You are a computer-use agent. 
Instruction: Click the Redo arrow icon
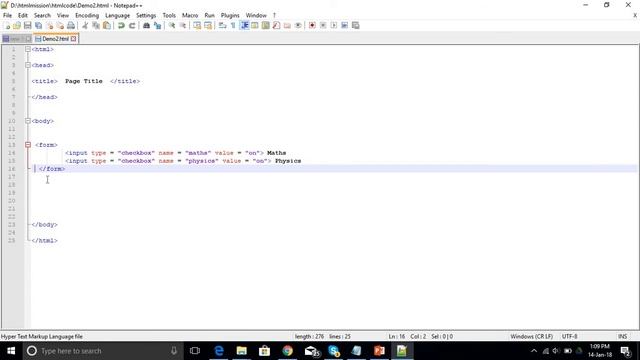click(x=132, y=25)
